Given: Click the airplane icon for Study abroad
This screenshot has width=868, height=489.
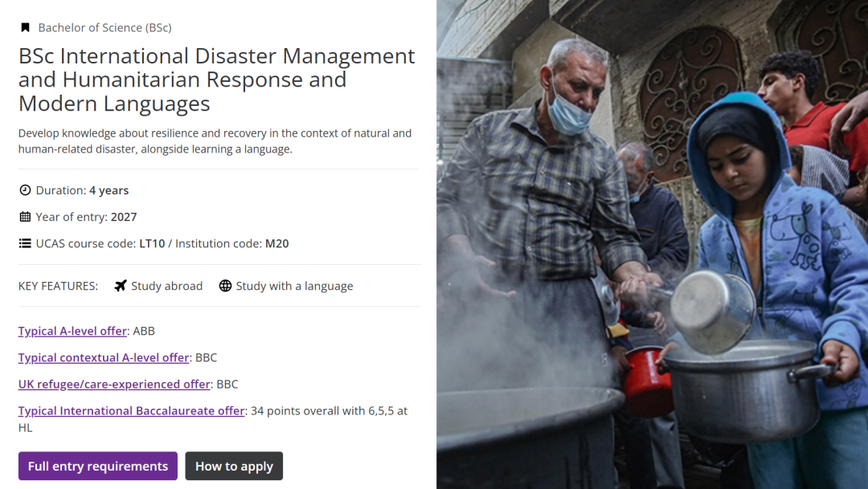Looking at the screenshot, I should pos(121,286).
